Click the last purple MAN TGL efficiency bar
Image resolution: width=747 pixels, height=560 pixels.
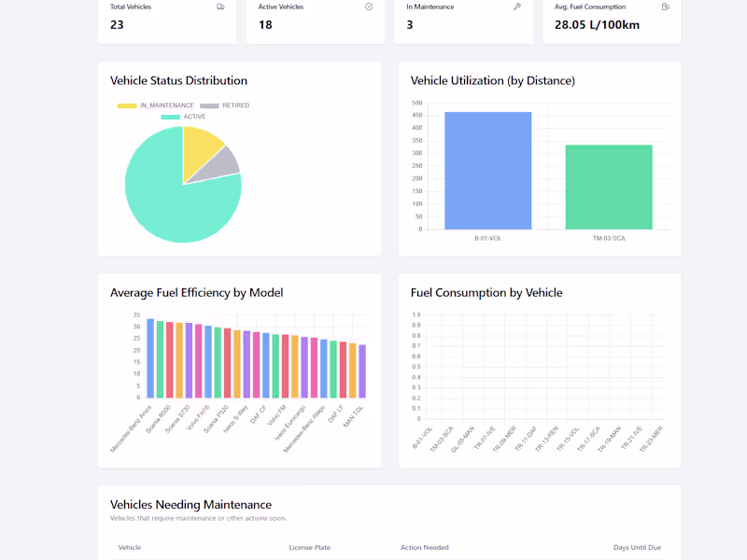coord(362,371)
